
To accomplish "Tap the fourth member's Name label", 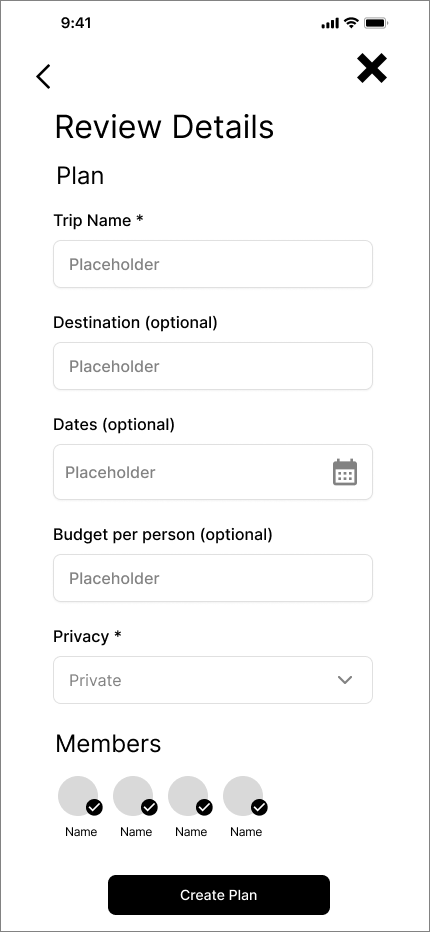I will click(246, 832).
